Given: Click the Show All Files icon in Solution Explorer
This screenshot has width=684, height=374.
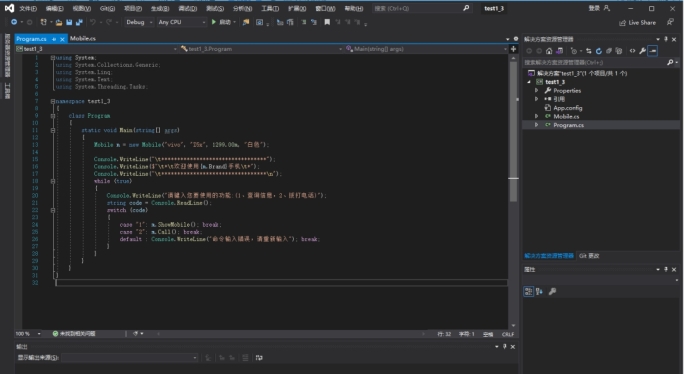Looking at the screenshot, I should tap(619, 51).
